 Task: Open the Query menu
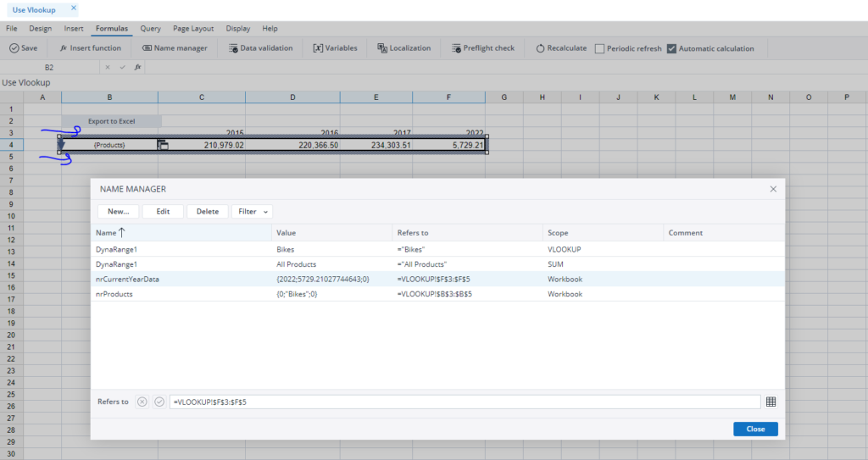[151, 28]
